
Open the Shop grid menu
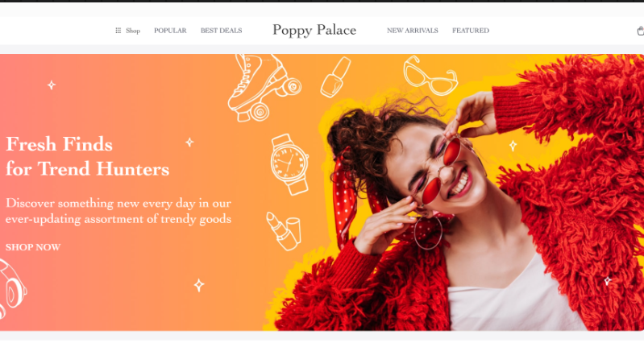tap(127, 31)
